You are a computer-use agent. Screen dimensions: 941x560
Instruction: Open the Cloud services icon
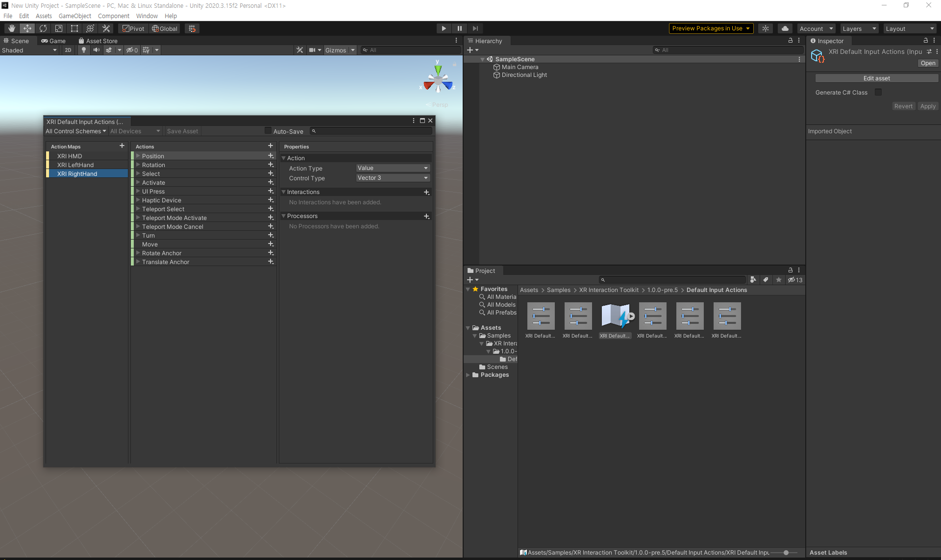click(x=785, y=28)
